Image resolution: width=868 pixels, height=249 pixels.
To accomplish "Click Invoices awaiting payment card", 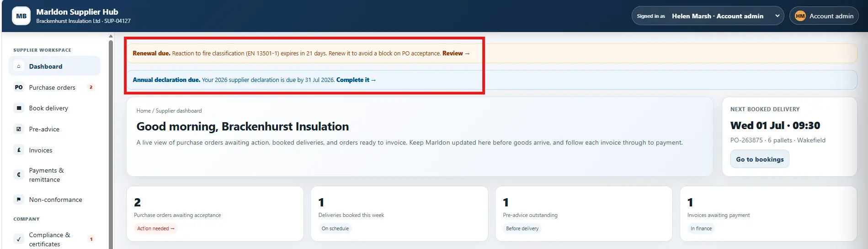I will click(768, 214).
